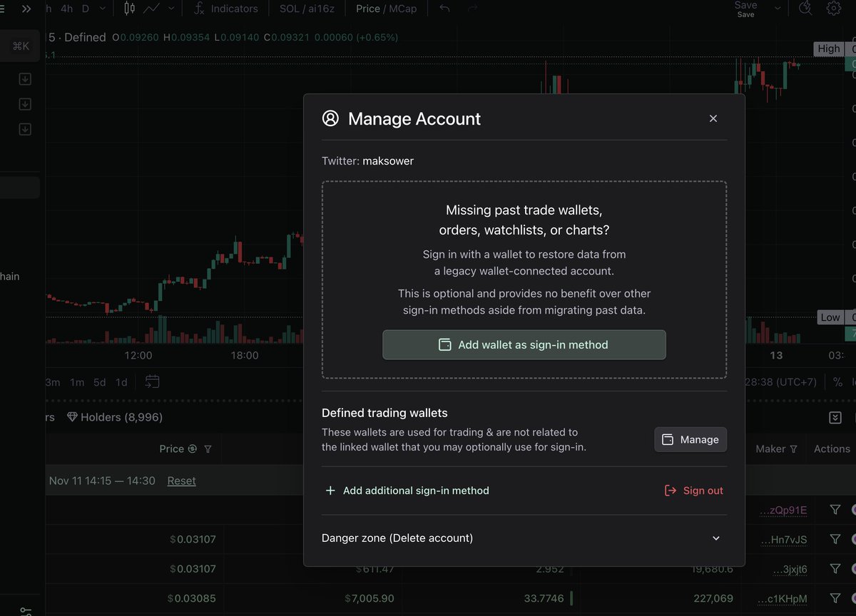Click the Low price label on chart
The height and width of the screenshot is (616, 856).
click(x=830, y=317)
